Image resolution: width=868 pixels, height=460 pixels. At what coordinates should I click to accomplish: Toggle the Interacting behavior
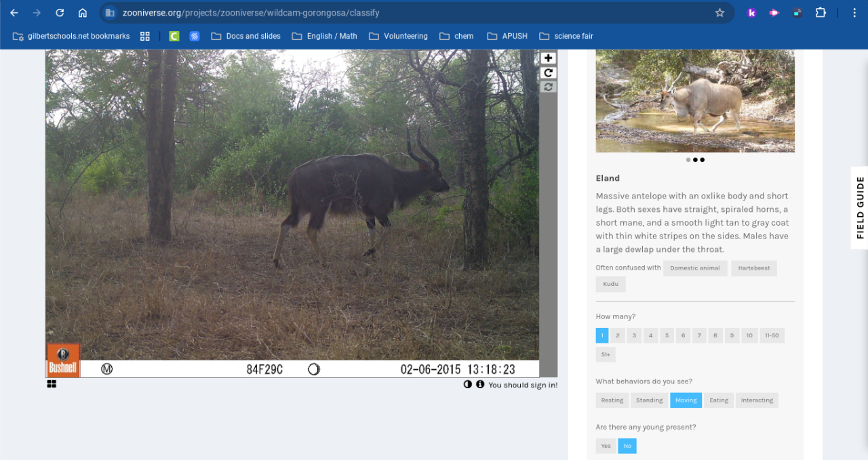pyautogui.click(x=757, y=400)
